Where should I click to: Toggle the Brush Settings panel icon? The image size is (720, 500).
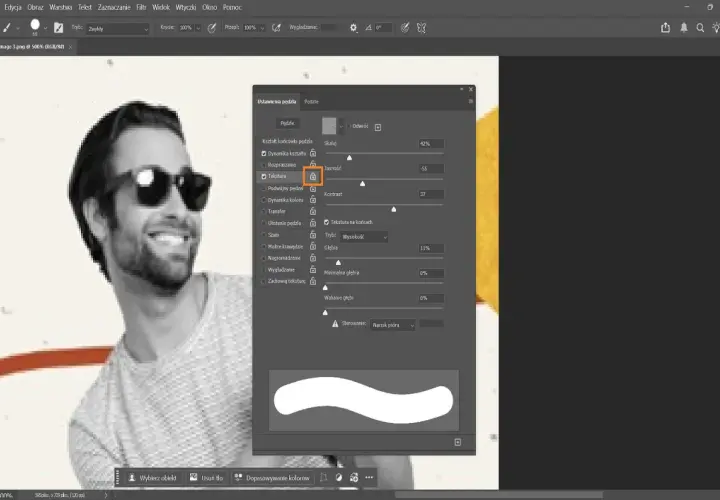pos(58,28)
